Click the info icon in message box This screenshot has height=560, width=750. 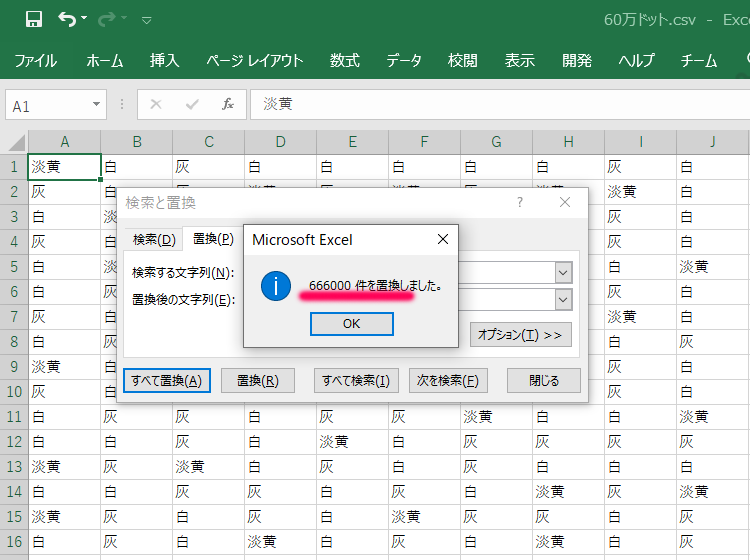click(276, 286)
